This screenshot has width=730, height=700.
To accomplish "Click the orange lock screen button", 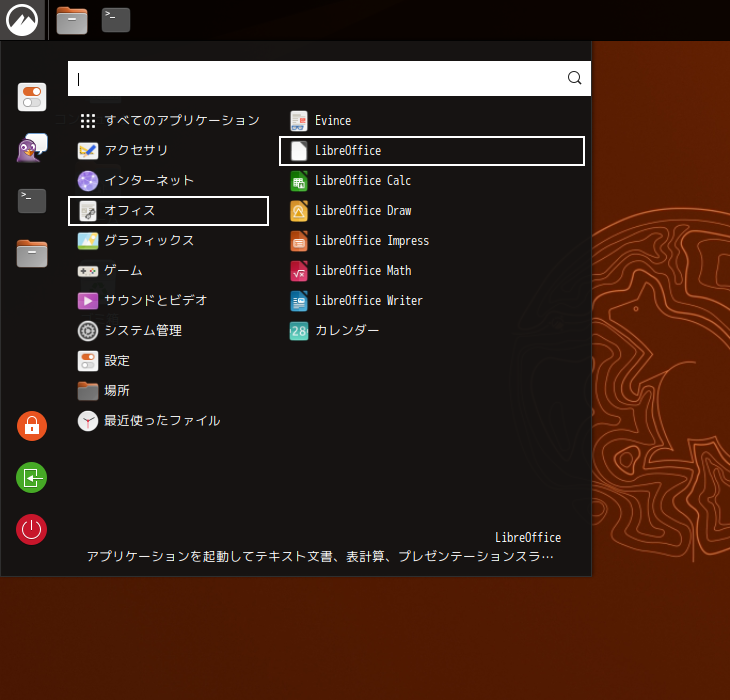I will (32, 426).
